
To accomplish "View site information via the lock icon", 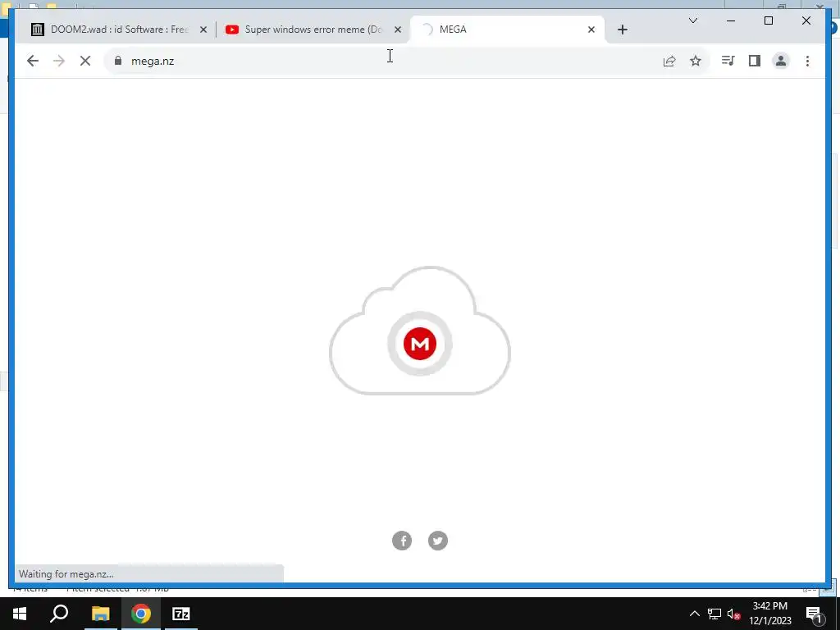I will (118, 61).
